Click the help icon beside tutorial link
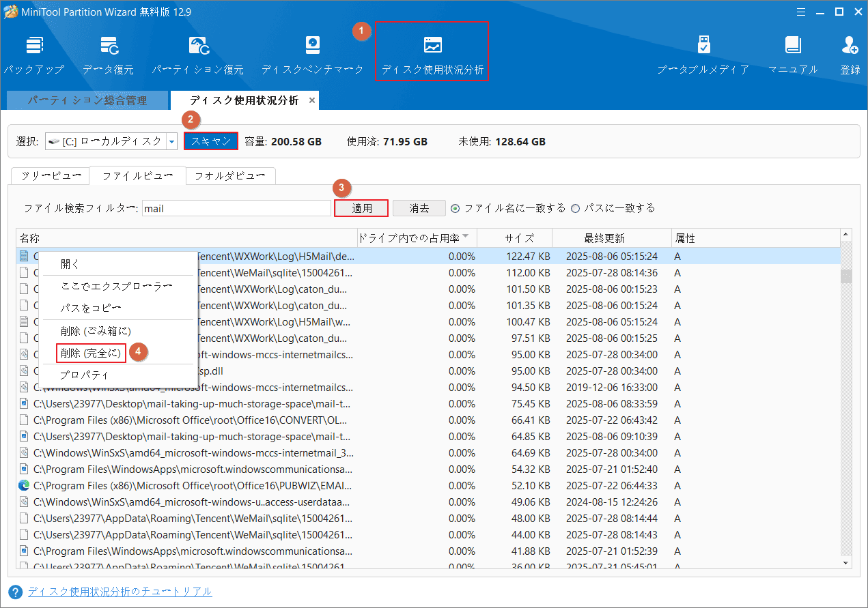Screen dimensions: 868x608 (x=15, y=592)
